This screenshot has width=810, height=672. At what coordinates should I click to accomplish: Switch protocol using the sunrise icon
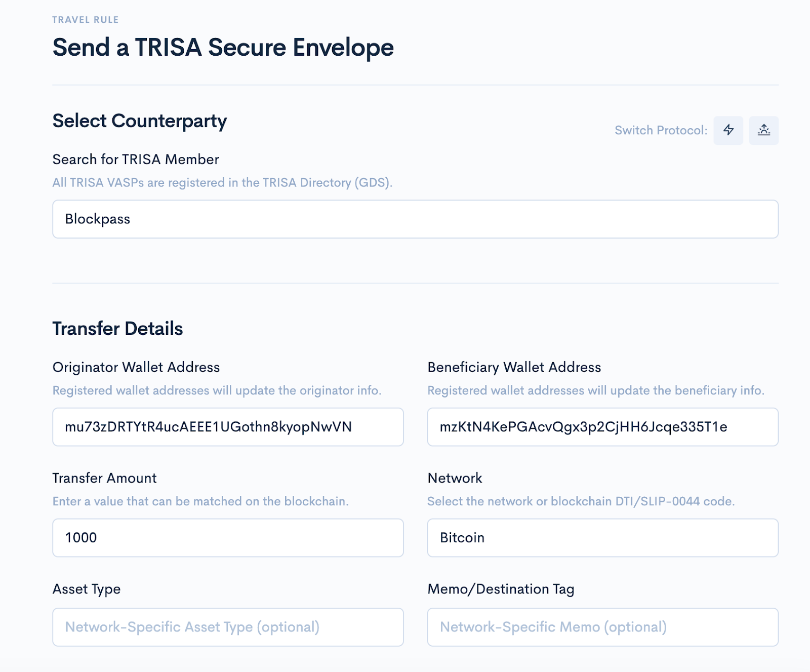763,130
